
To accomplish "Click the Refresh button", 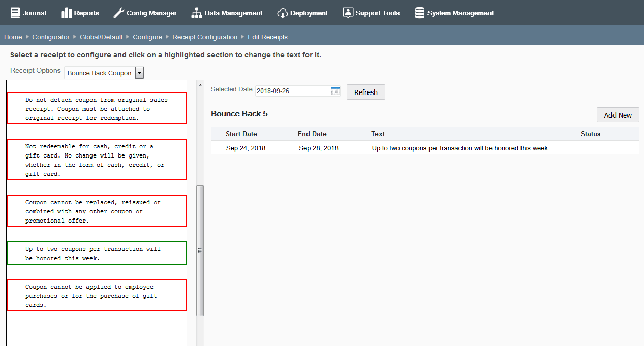I will pos(365,92).
